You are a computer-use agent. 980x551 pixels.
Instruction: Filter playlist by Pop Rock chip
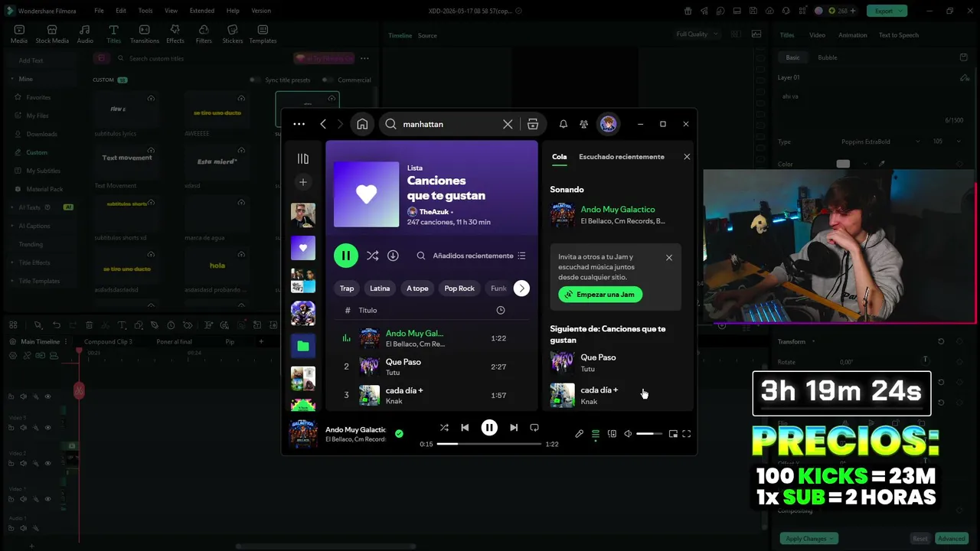(459, 289)
